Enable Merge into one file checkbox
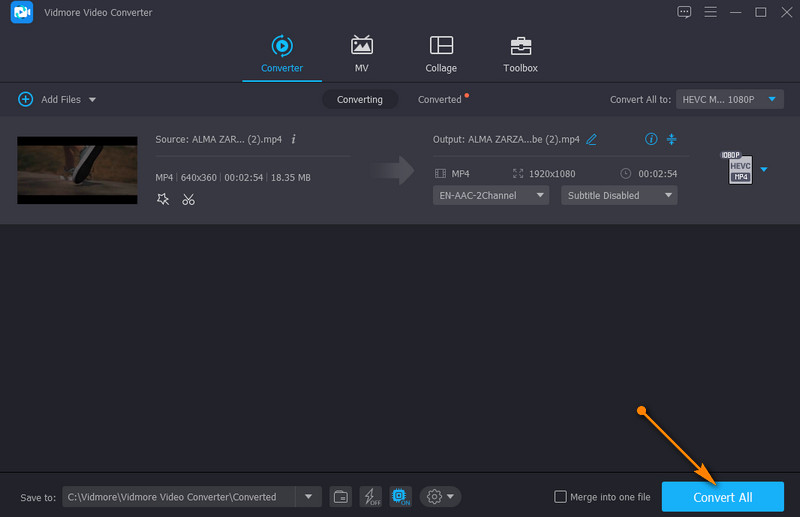The image size is (800, 517). [561, 497]
